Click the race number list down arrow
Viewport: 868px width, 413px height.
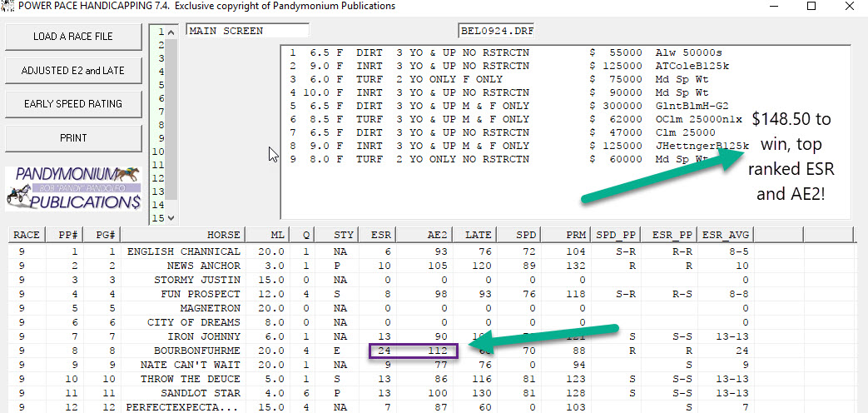(171, 218)
